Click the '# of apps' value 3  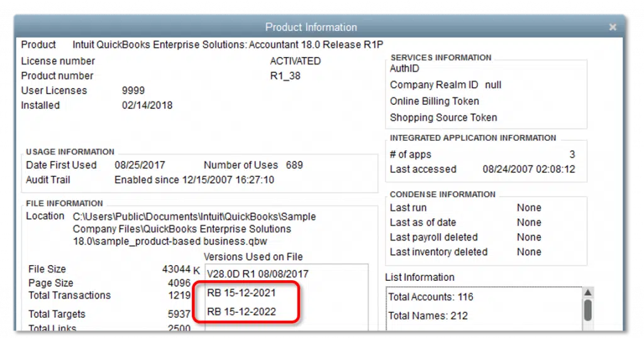point(572,155)
